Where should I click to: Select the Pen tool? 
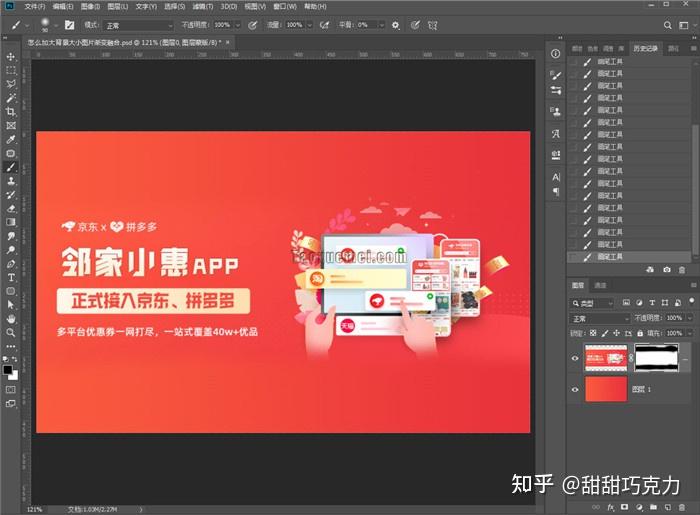(11, 264)
